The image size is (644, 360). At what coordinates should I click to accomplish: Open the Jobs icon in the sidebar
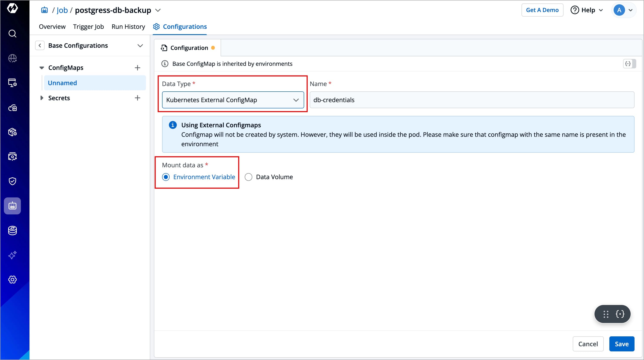12,206
